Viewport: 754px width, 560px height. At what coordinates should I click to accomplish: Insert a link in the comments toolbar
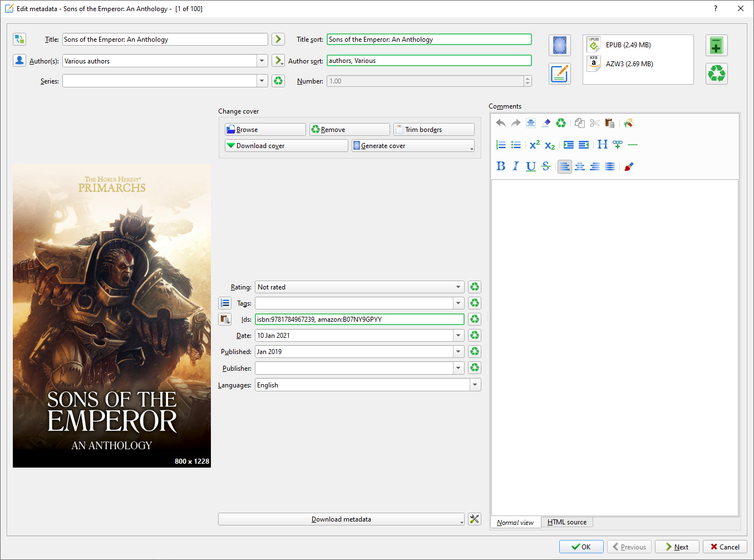click(x=617, y=145)
